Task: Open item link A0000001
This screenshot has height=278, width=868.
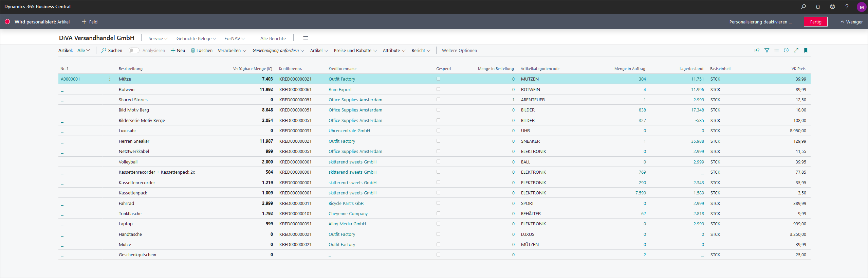Action: [70, 79]
